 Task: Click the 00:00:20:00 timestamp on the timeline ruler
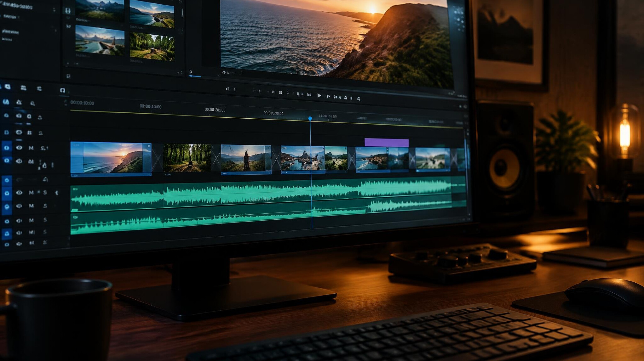(x=215, y=110)
